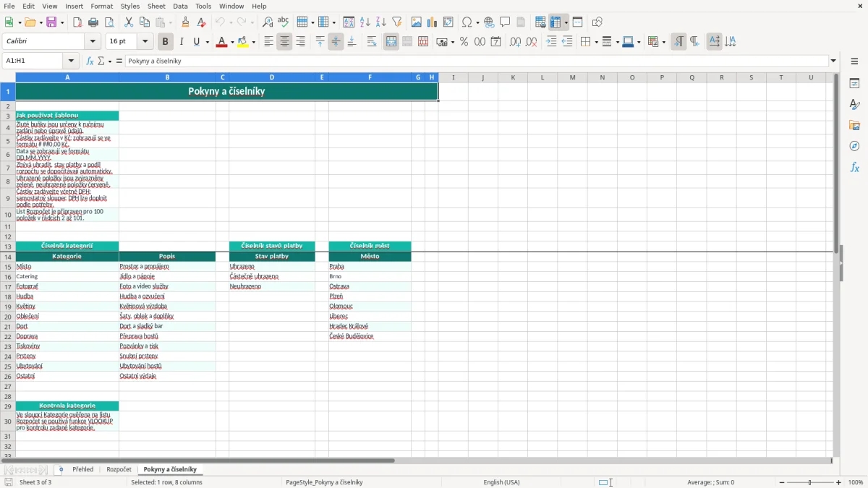
Task: Click the Print icon
Action: [x=93, y=22]
